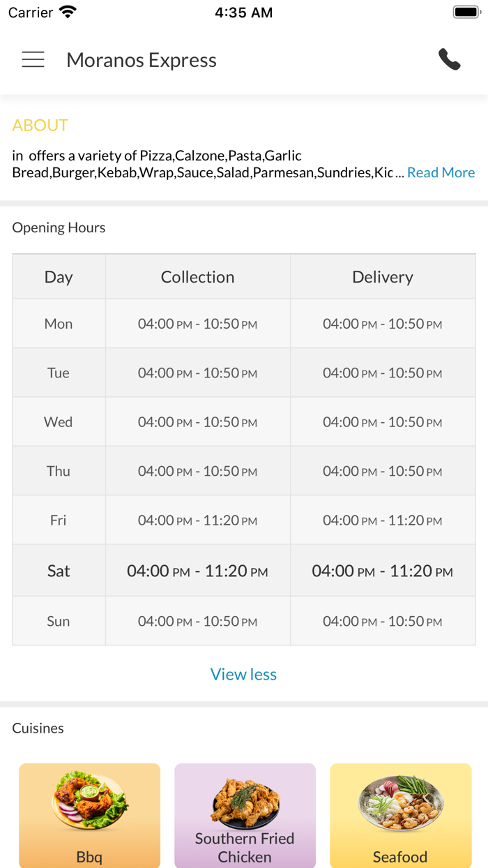Screen dimensions: 488x868
Task: Tap Sunday's delivery hours cell
Action: click(383, 621)
